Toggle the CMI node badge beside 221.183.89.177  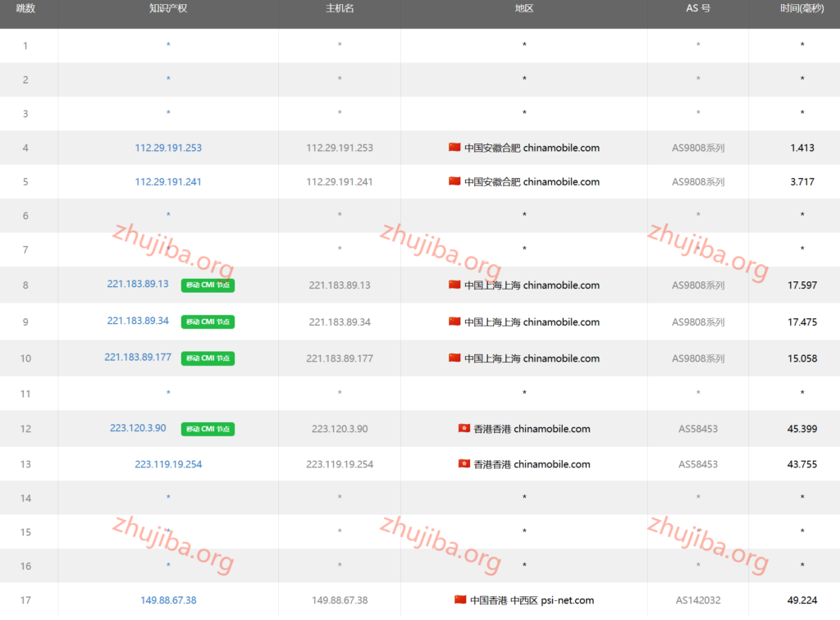[208, 358]
